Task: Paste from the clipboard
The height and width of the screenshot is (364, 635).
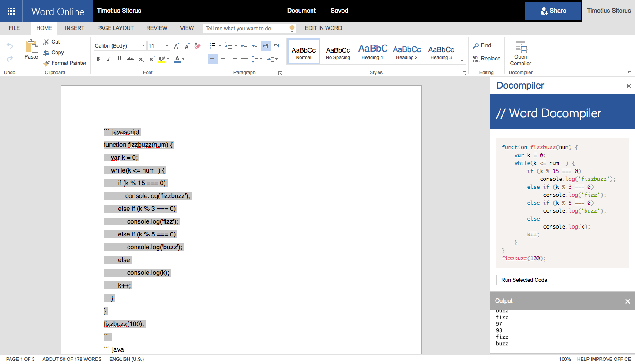Action: click(x=31, y=50)
